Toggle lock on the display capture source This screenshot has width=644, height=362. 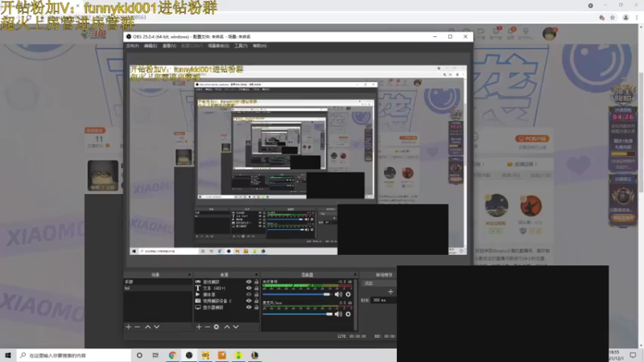coord(256,307)
